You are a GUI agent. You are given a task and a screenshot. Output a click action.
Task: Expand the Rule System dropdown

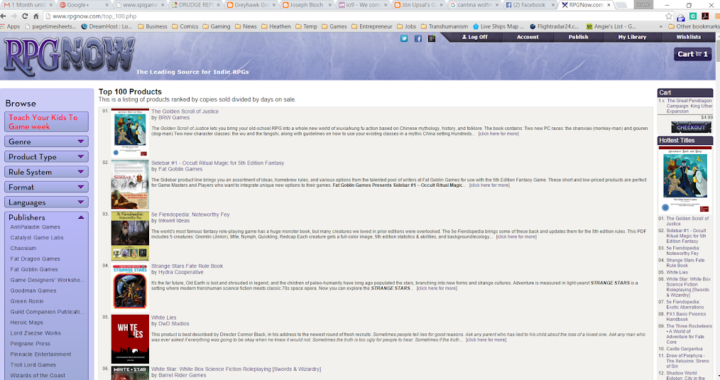tap(46, 172)
